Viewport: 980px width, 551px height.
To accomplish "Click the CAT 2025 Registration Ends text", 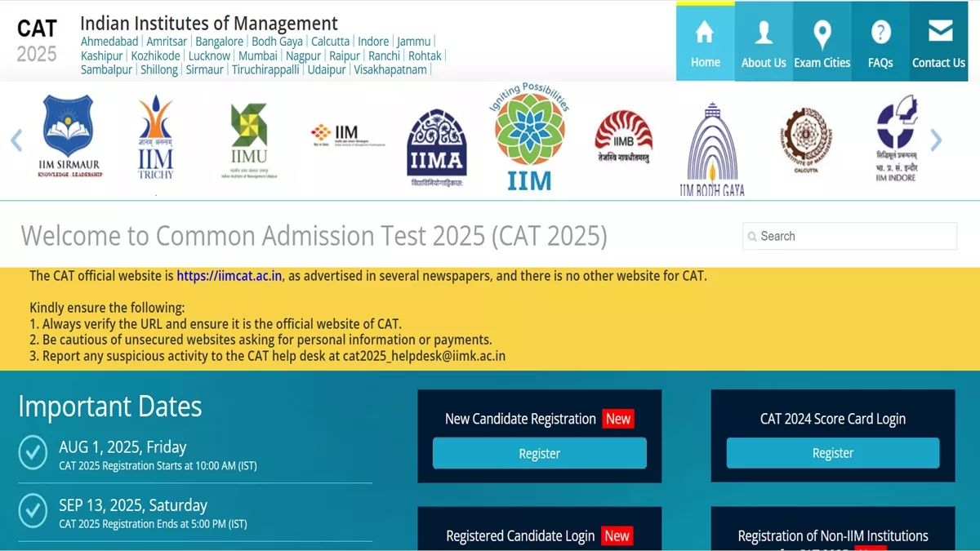I will point(153,524).
